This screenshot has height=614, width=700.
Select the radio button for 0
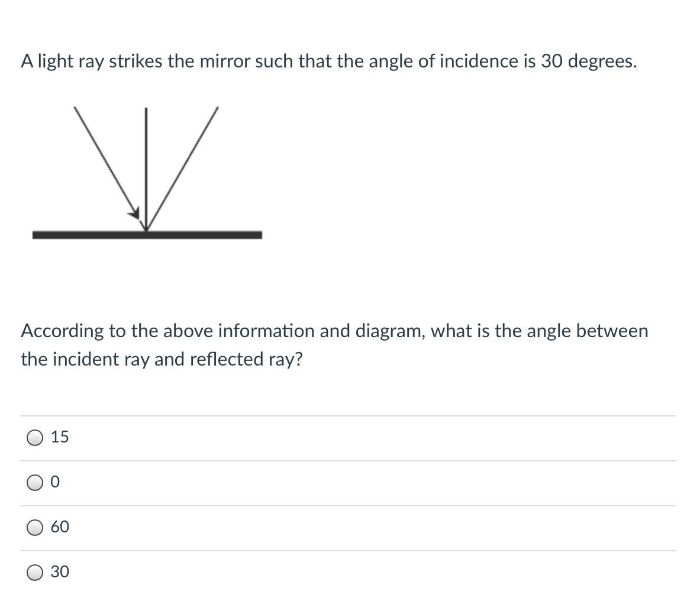pos(35,483)
